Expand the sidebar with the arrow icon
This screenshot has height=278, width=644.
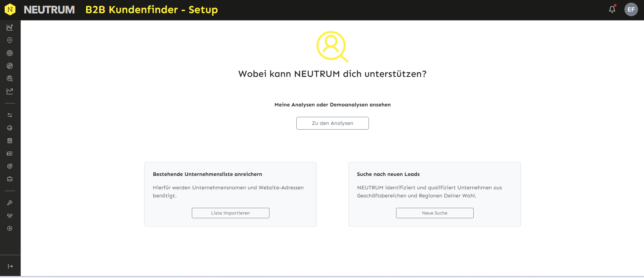[x=10, y=266]
